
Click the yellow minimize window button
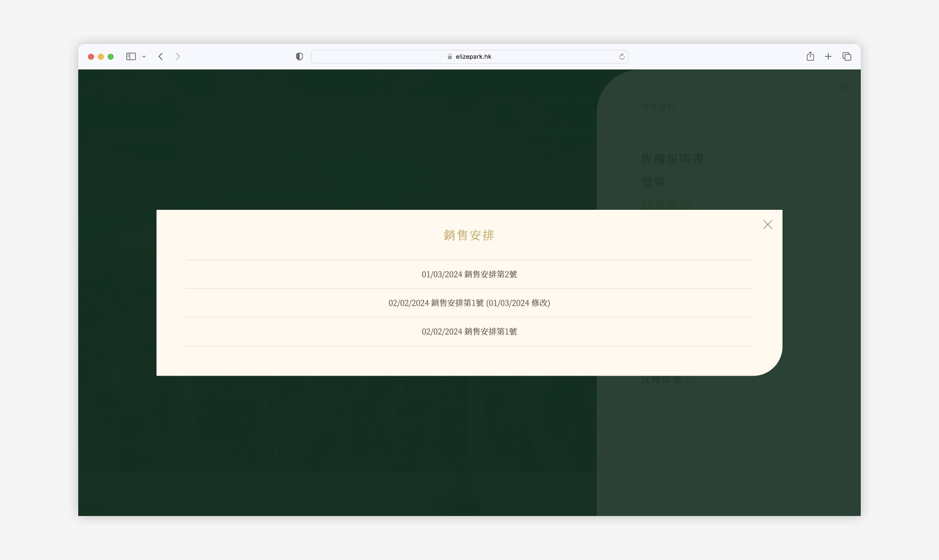[x=101, y=57]
